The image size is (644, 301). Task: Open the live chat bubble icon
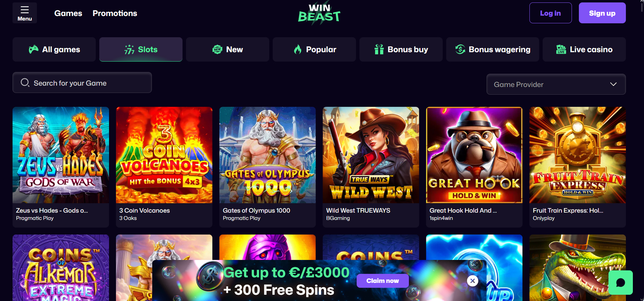point(620,282)
